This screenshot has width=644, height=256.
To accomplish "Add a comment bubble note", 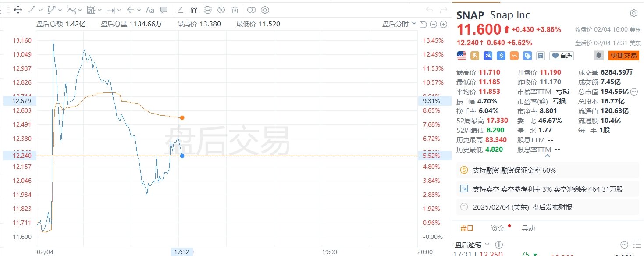I will (164, 10).
